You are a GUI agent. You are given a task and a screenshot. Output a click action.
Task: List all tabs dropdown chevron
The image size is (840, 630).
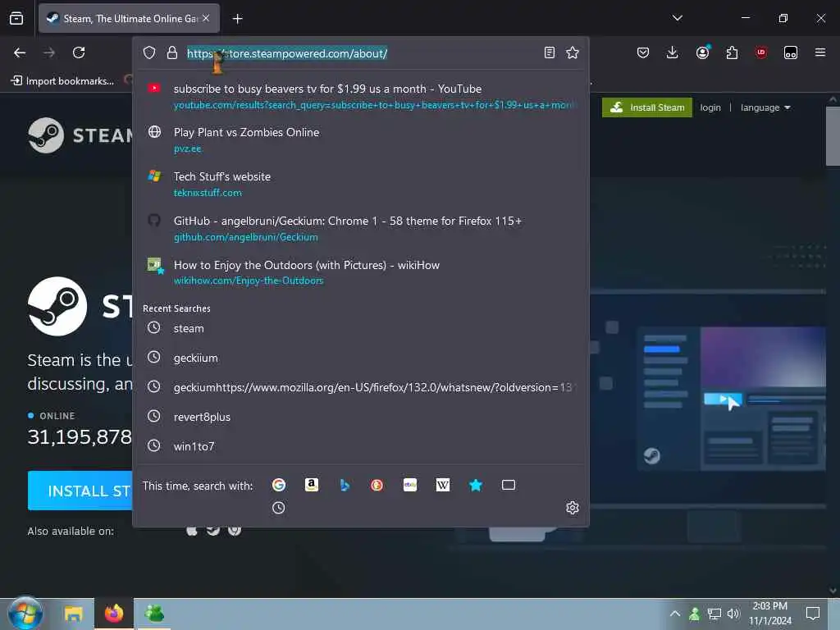(677, 18)
